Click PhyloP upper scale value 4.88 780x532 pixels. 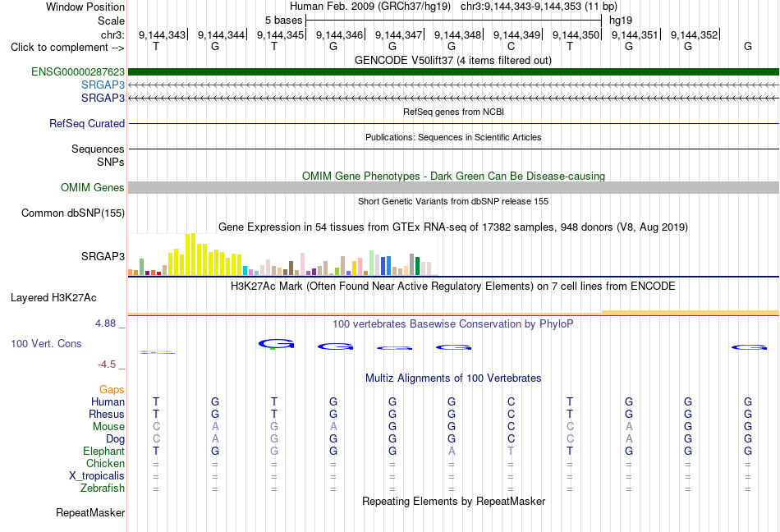[x=105, y=323]
